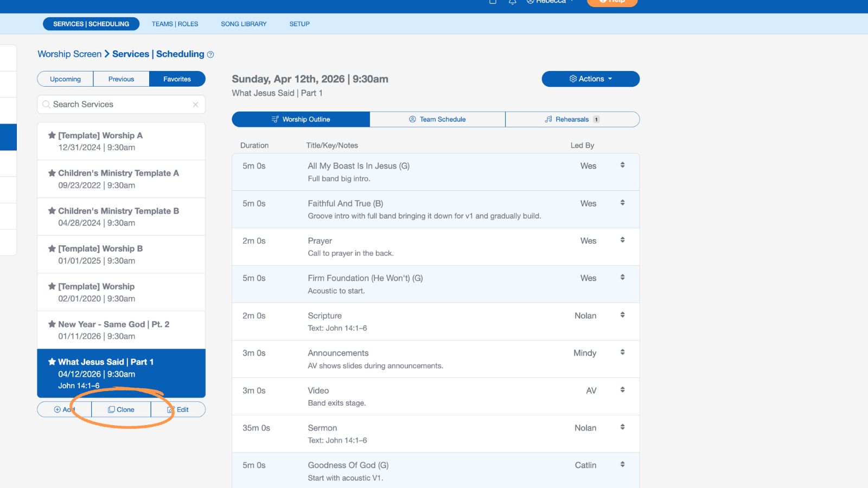Clear the Search Services field with X

195,105
